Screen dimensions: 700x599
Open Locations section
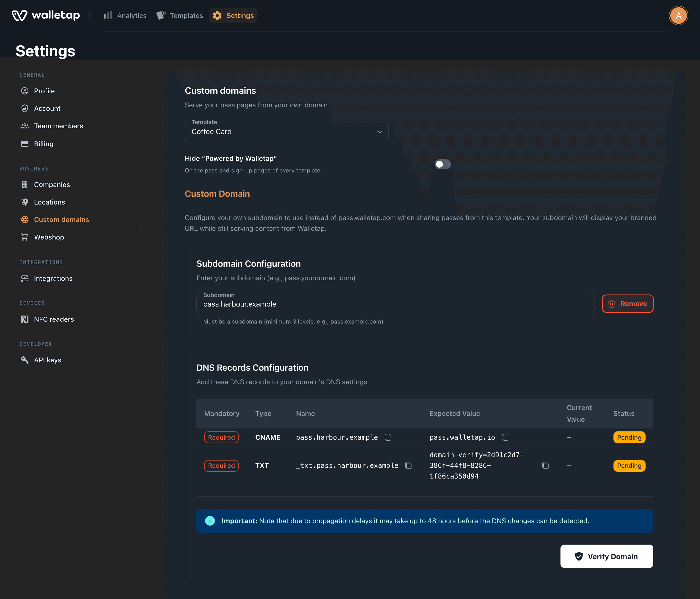coord(77,202)
